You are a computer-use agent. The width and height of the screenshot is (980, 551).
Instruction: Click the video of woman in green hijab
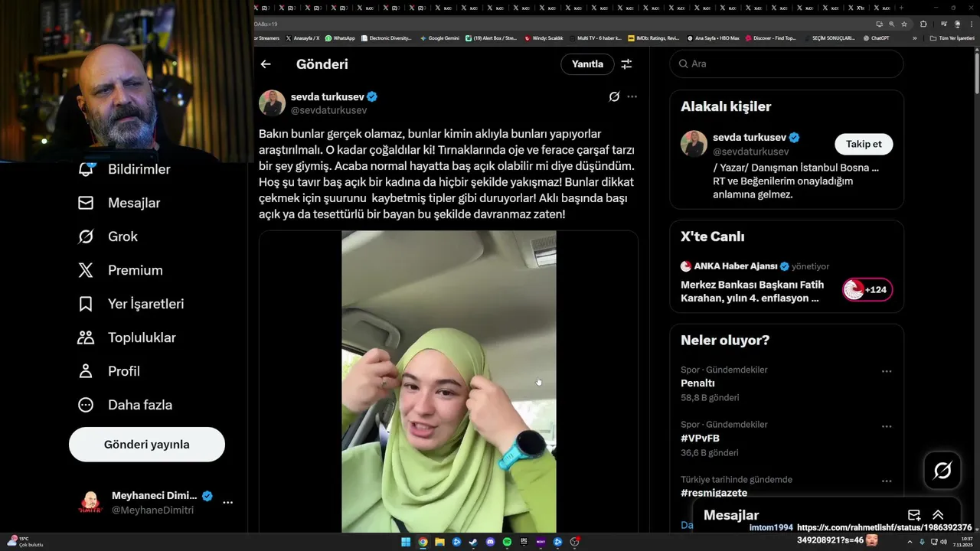(449, 381)
